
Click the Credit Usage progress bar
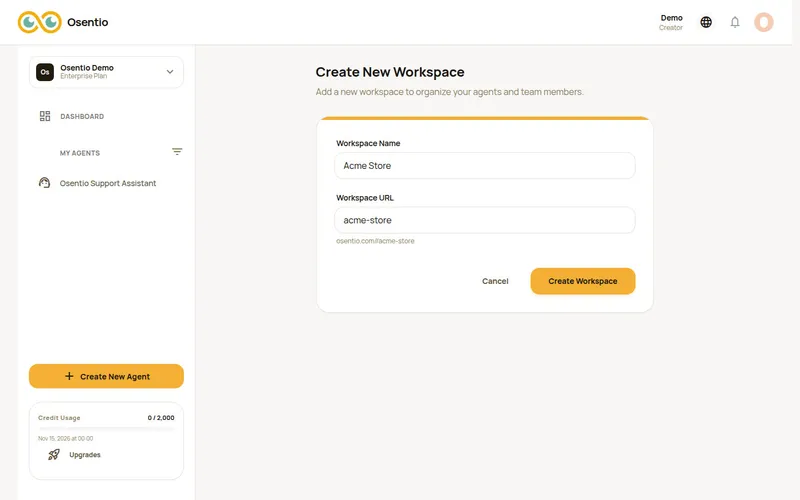(106, 428)
